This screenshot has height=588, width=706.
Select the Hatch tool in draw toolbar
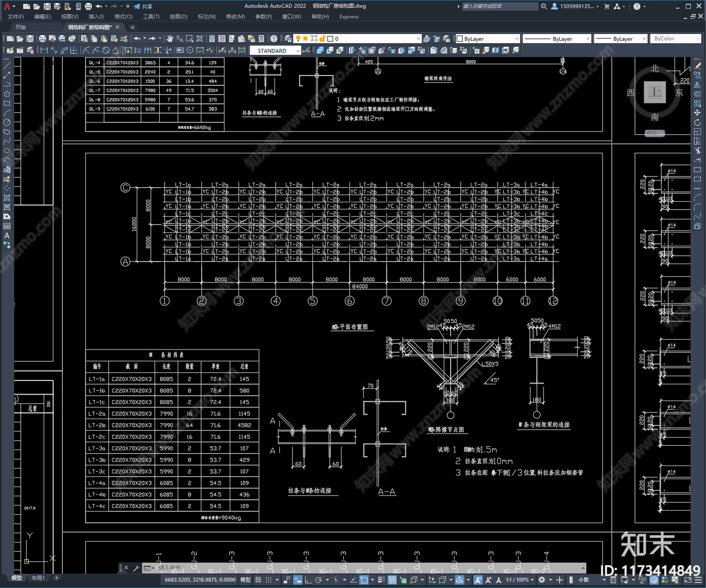[x=7, y=198]
